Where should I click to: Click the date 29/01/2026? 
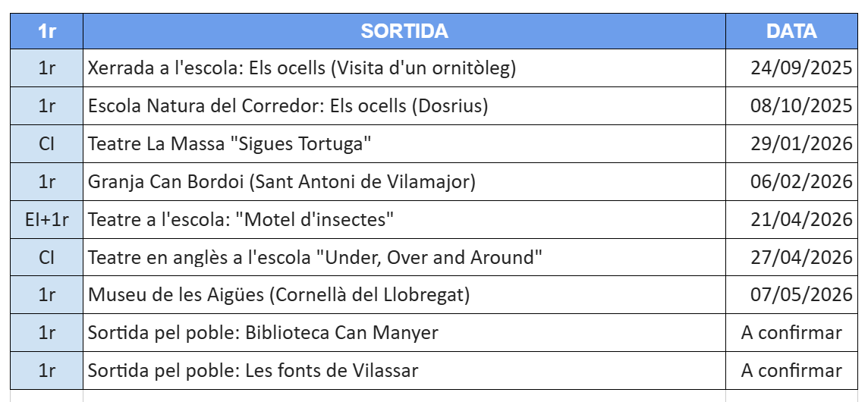[x=801, y=144]
